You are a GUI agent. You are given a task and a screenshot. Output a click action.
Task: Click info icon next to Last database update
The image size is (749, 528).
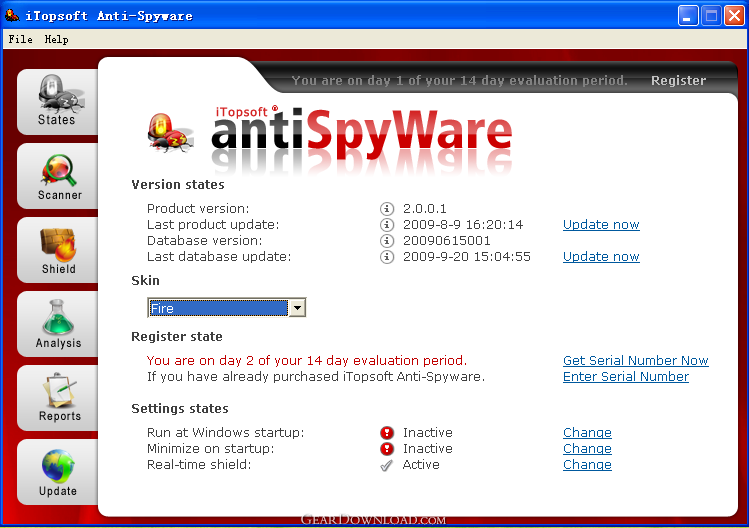click(387, 257)
